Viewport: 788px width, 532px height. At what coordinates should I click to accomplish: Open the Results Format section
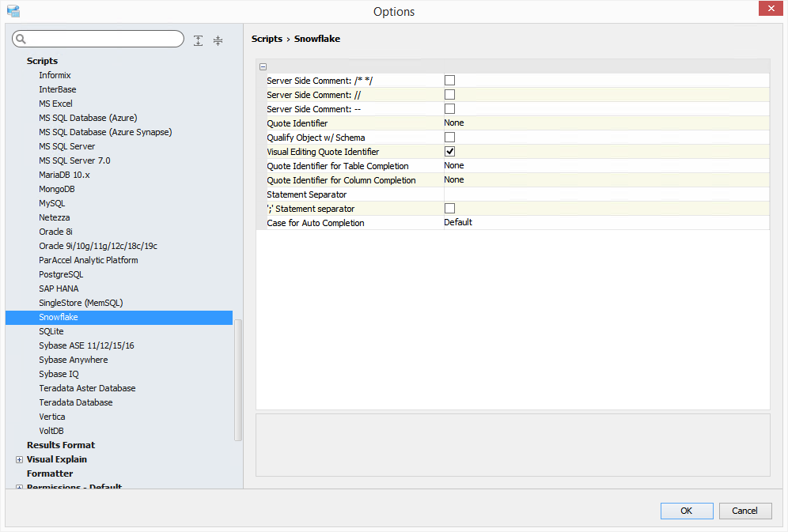click(61, 445)
